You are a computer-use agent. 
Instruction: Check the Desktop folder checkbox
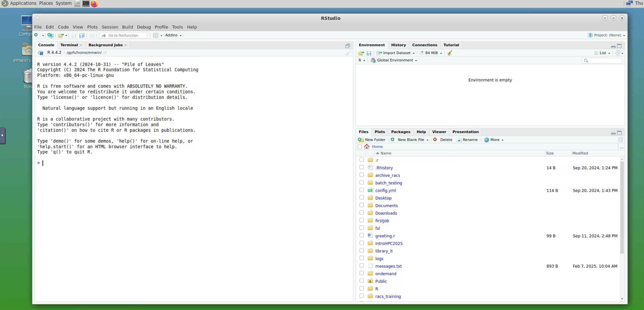pyautogui.click(x=362, y=198)
